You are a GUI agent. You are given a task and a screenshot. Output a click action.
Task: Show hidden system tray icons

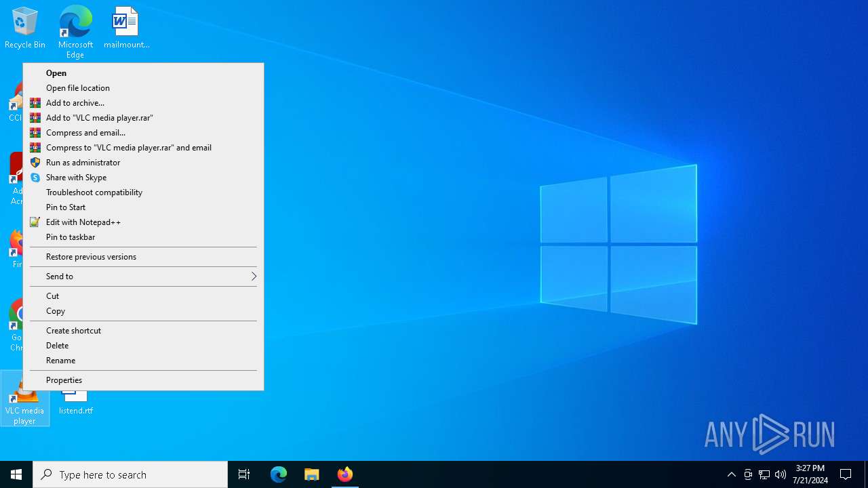click(732, 474)
